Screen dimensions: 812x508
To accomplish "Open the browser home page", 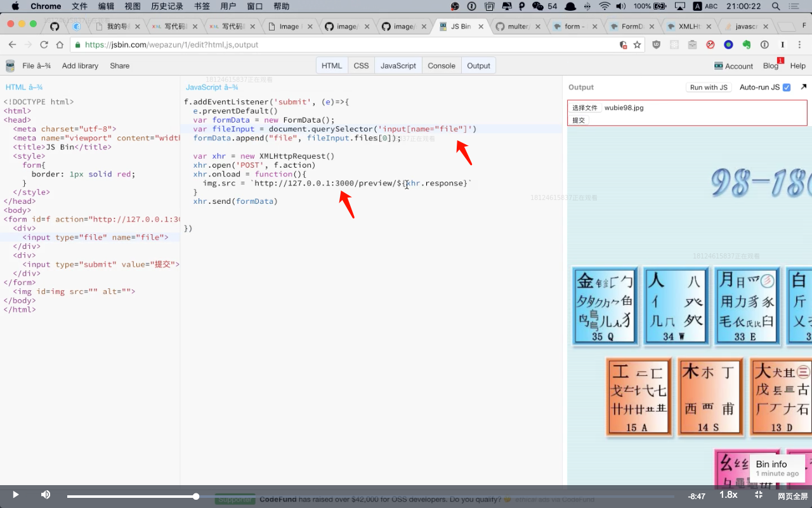I will 60,44.
